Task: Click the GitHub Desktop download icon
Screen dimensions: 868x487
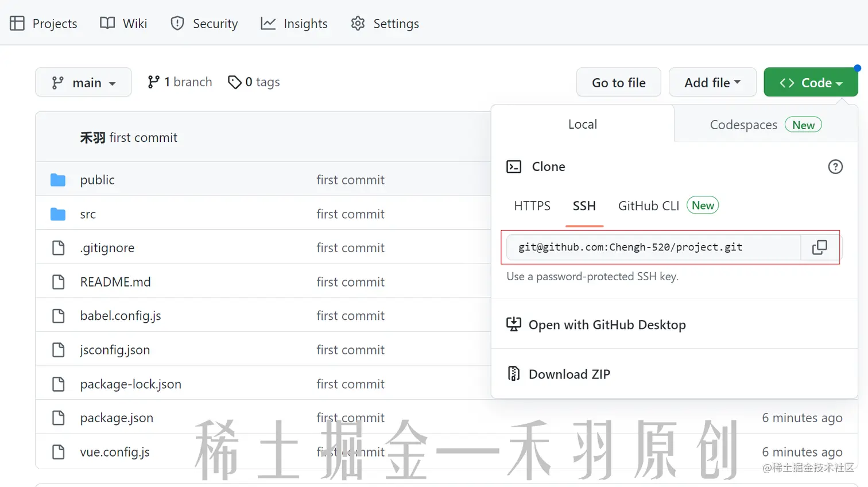Action: 514,324
